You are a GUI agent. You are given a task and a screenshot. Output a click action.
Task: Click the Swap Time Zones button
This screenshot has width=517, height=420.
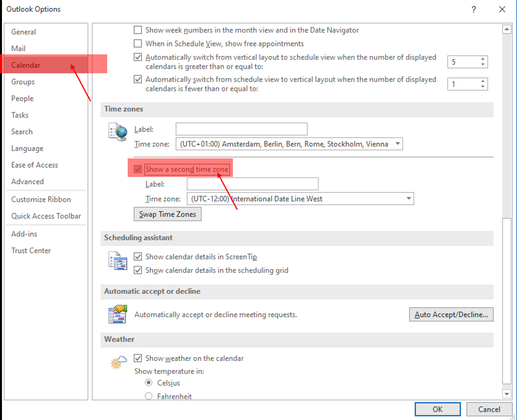167,214
